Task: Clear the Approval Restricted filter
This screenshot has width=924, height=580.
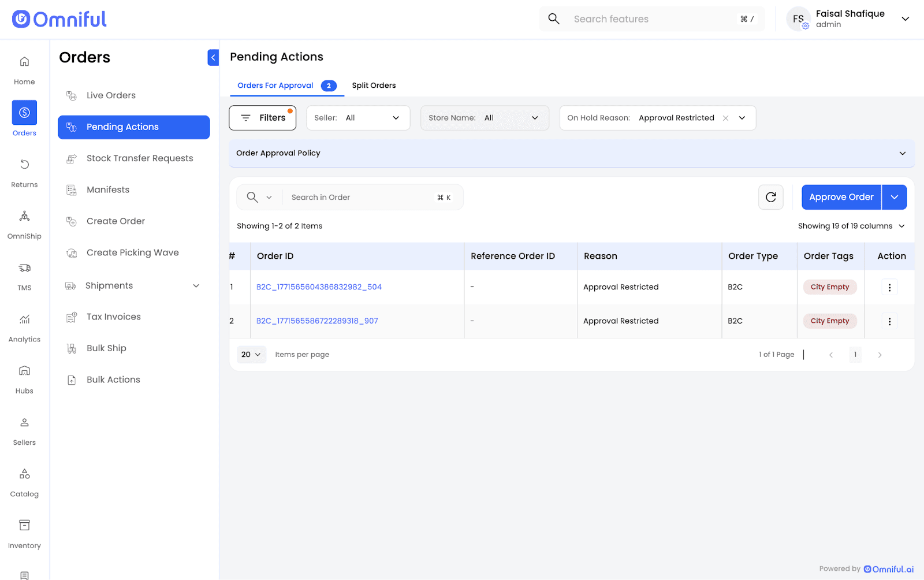Action: [x=725, y=118]
